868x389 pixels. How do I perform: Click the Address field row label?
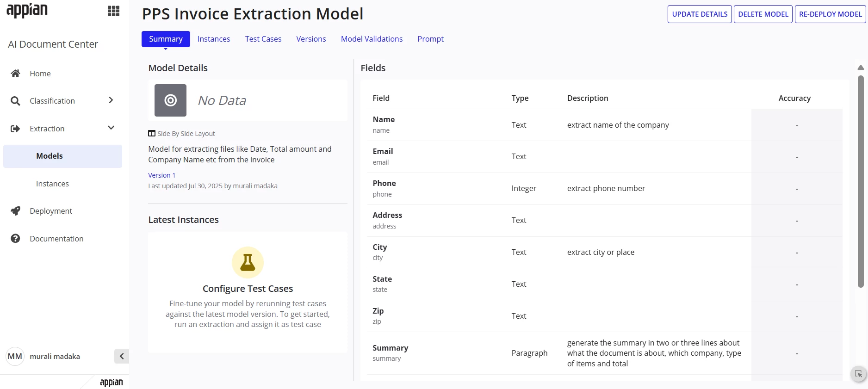tap(387, 215)
